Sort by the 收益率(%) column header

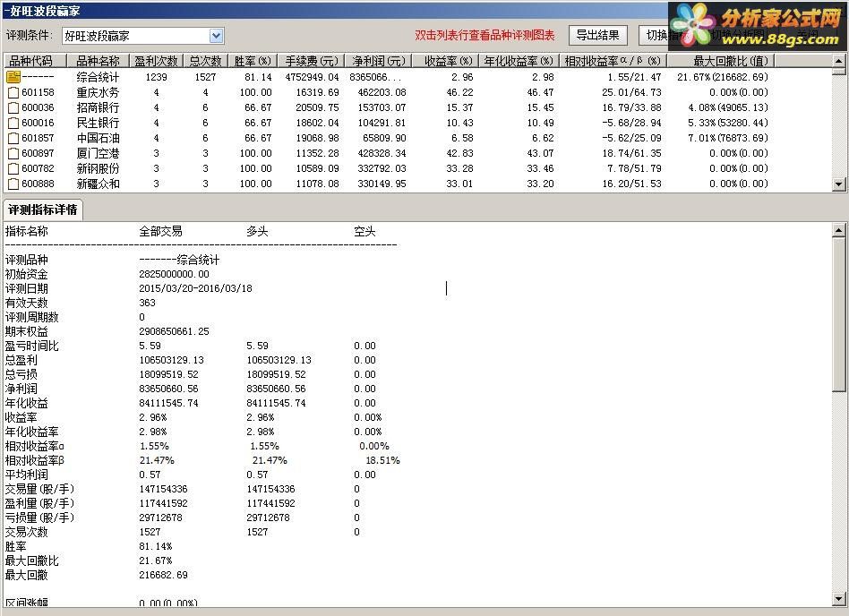pyautogui.click(x=446, y=61)
